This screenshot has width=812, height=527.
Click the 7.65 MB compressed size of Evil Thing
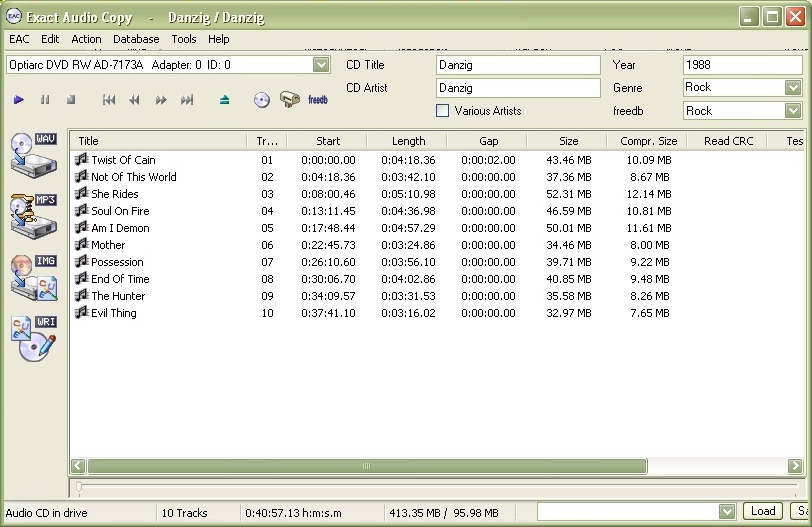[650, 313]
